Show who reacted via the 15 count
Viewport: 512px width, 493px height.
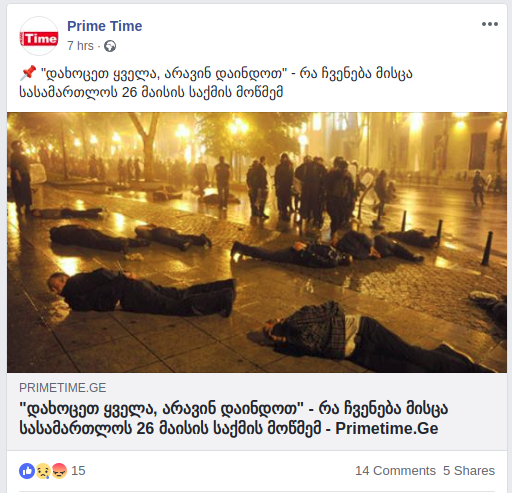click(x=78, y=471)
